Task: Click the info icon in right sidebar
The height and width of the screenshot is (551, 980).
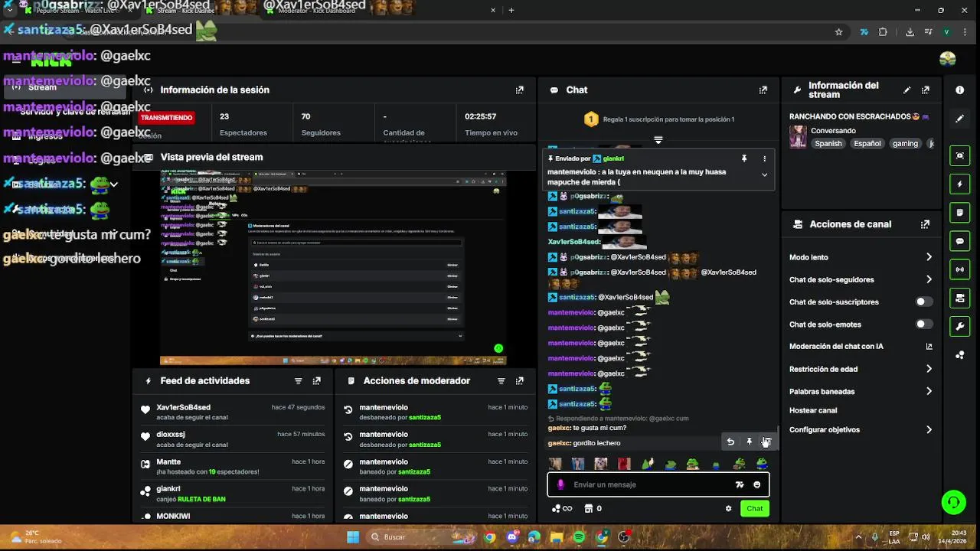Action: point(960,90)
